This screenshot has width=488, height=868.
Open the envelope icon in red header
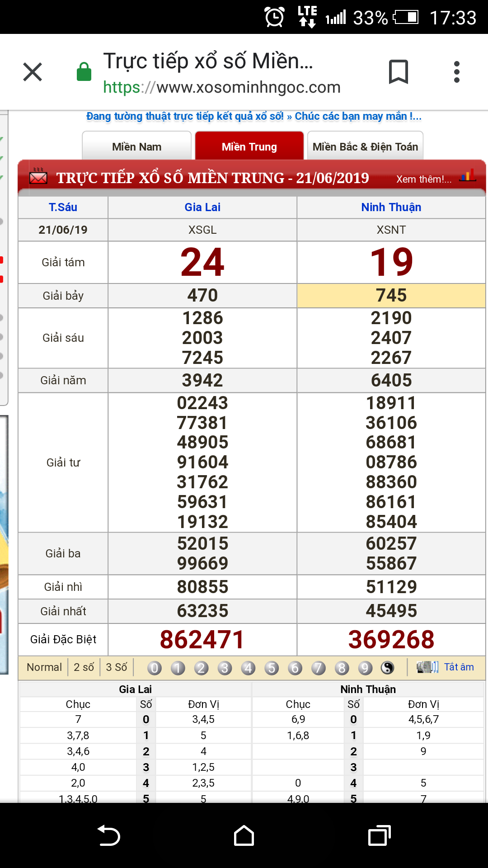coord(38,176)
